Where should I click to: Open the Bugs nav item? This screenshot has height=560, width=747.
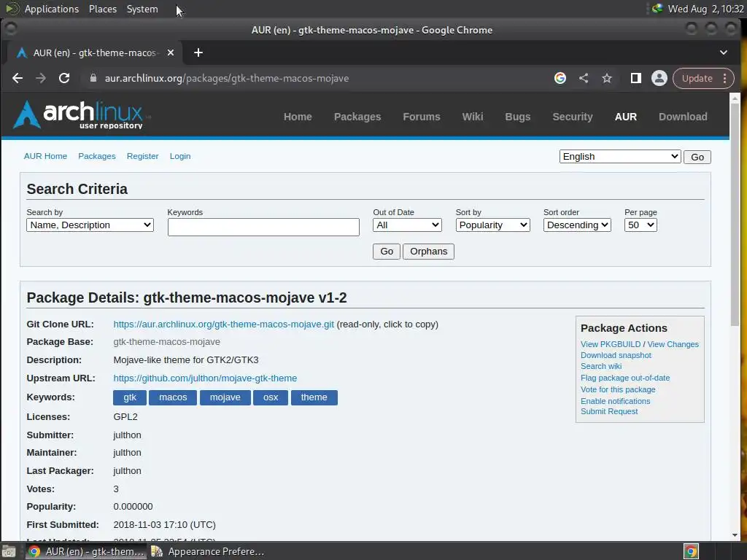[x=518, y=117]
